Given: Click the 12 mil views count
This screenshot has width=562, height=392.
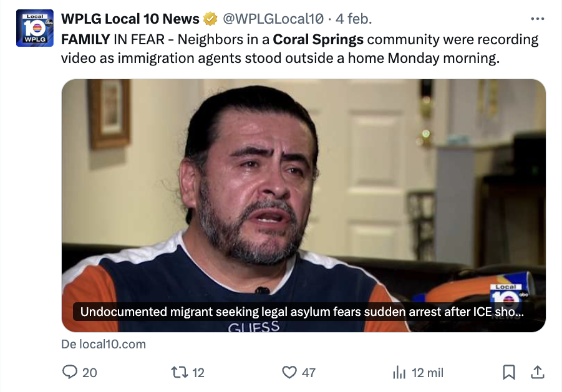Looking at the screenshot, I should coord(428,373).
